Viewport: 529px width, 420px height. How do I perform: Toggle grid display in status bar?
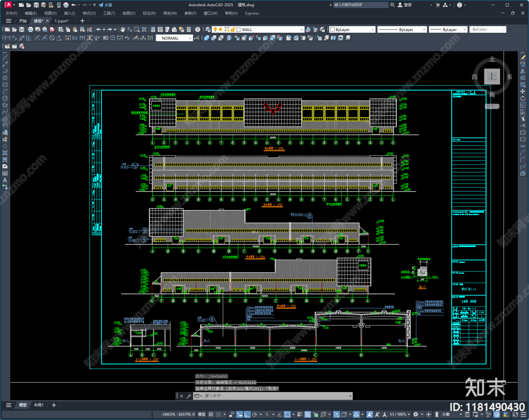coord(211,414)
